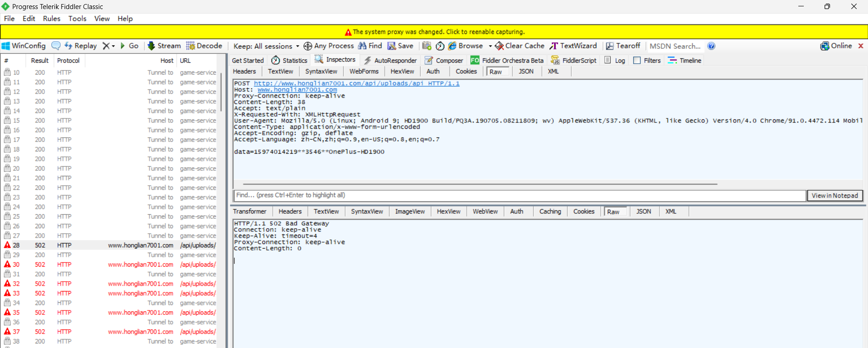Open the Edit menu
The image size is (868, 348).
pyautogui.click(x=29, y=19)
